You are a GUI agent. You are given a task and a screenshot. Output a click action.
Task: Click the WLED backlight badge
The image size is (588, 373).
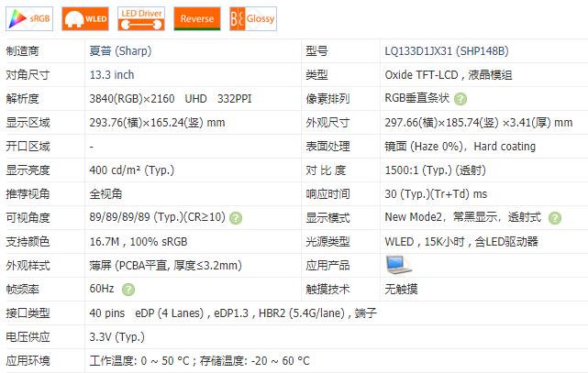pos(85,18)
